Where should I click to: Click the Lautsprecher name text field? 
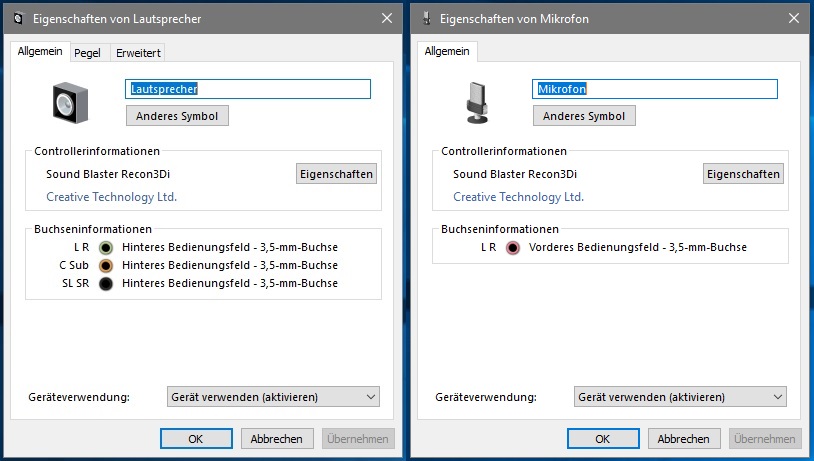248,89
